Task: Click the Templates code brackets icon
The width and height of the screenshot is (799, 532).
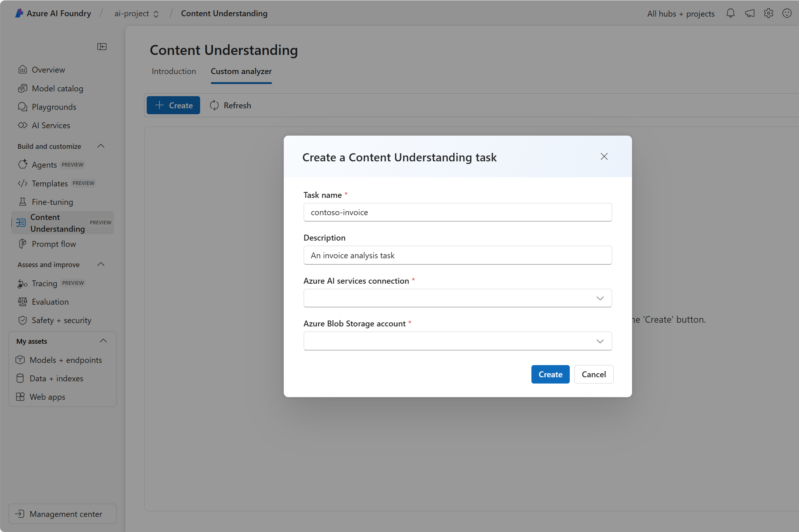Action: [x=22, y=183]
